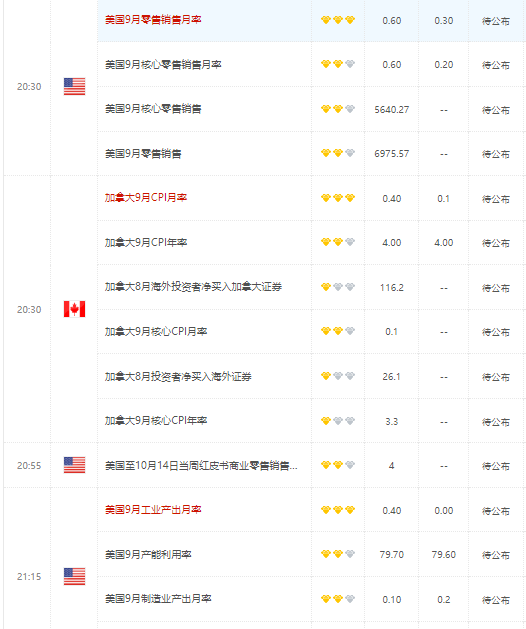Click previous 0.1 in 加拿大9月核心CPI月率 row
526x629 pixels.
[392, 332]
